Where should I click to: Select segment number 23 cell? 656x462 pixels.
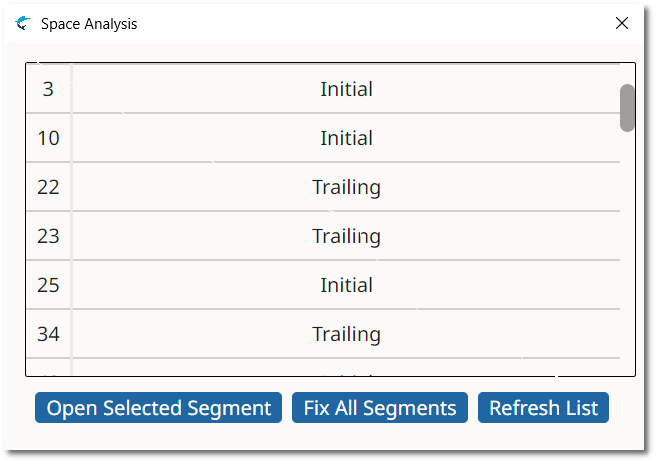48,236
